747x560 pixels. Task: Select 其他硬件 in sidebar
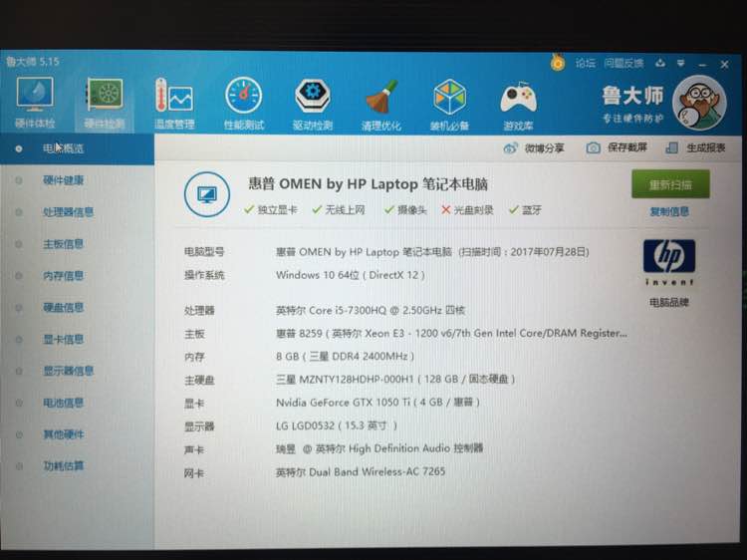coord(64,434)
